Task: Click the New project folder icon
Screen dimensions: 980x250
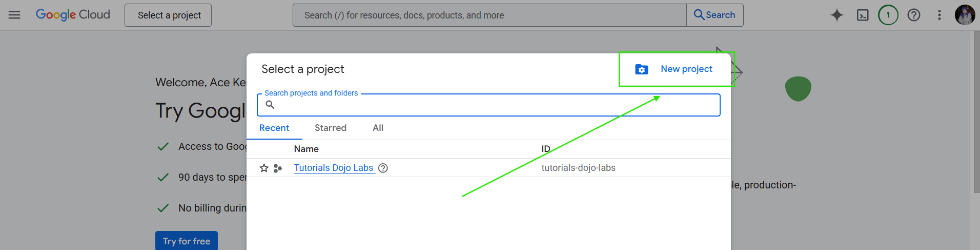Action: pyautogui.click(x=641, y=69)
